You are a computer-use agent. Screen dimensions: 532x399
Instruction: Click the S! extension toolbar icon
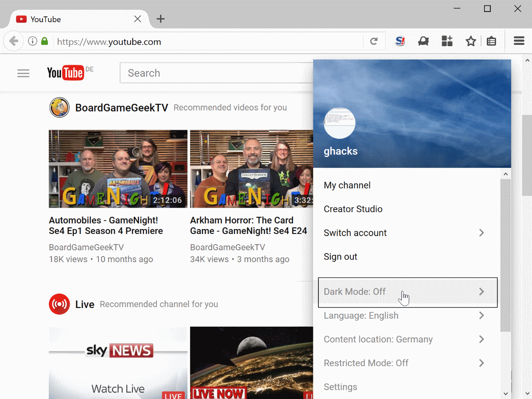[x=400, y=41]
